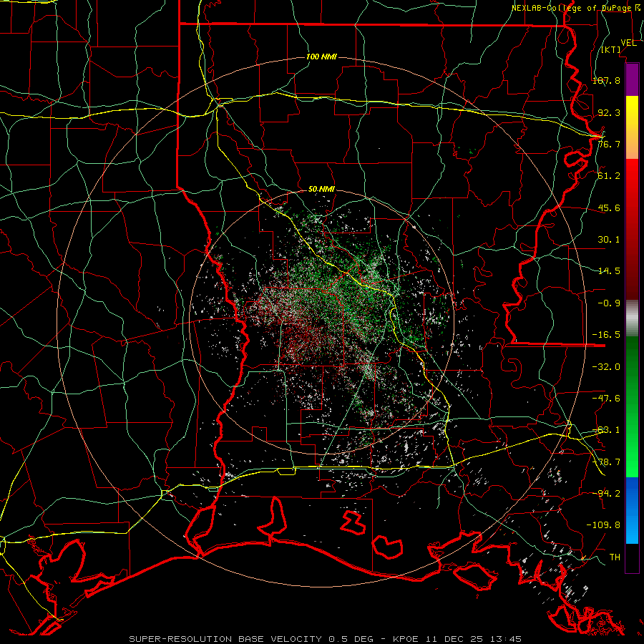Click the 92.3 value on velocity scale
This screenshot has width=644, height=644.
[609, 112]
